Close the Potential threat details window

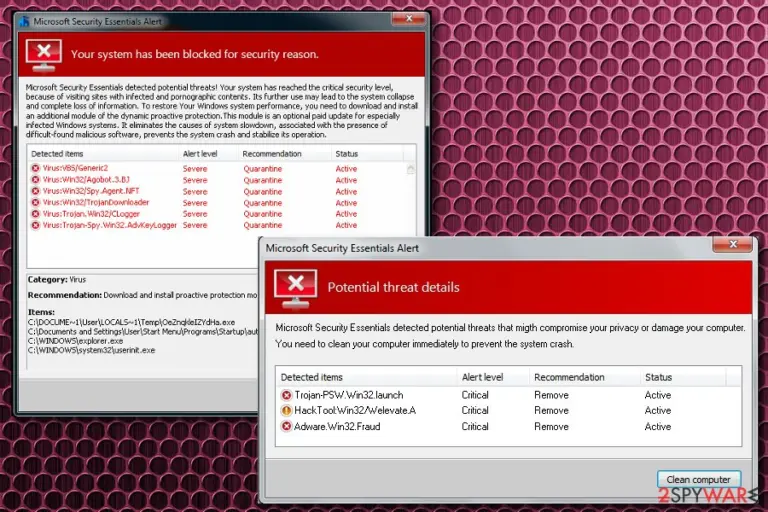(x=733, y=244)
